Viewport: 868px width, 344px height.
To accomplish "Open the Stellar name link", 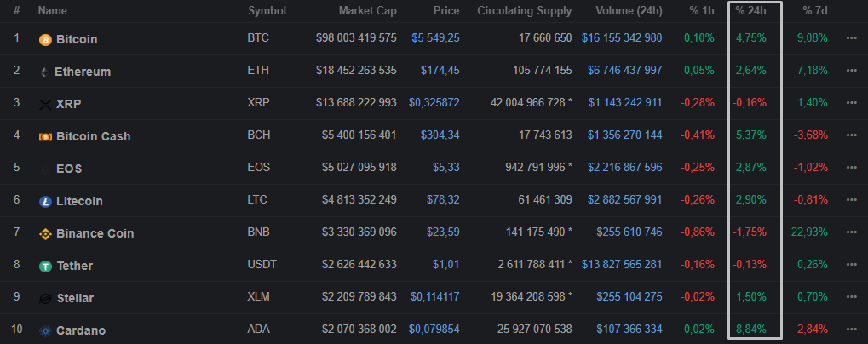I will (x=75, y=298).
